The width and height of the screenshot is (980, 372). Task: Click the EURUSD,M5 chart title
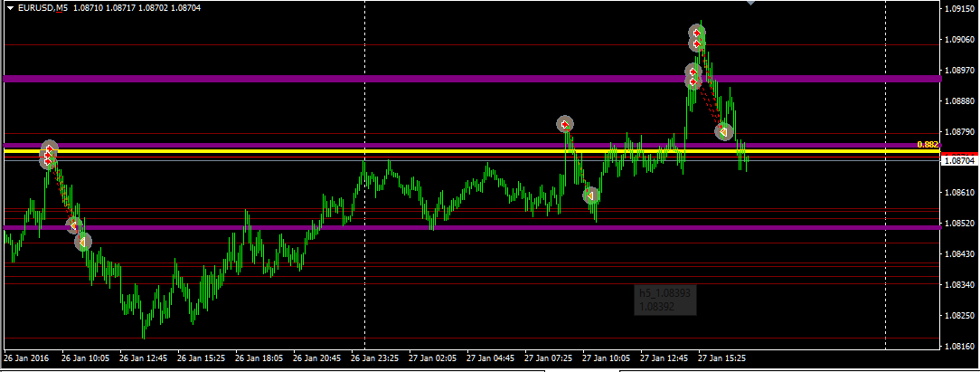point(42,9)
